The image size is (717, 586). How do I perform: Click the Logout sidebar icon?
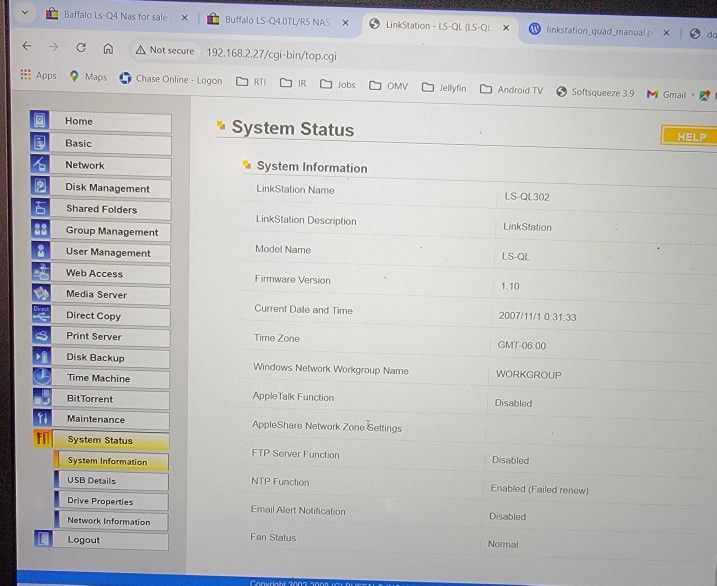[x=43, y=538]
